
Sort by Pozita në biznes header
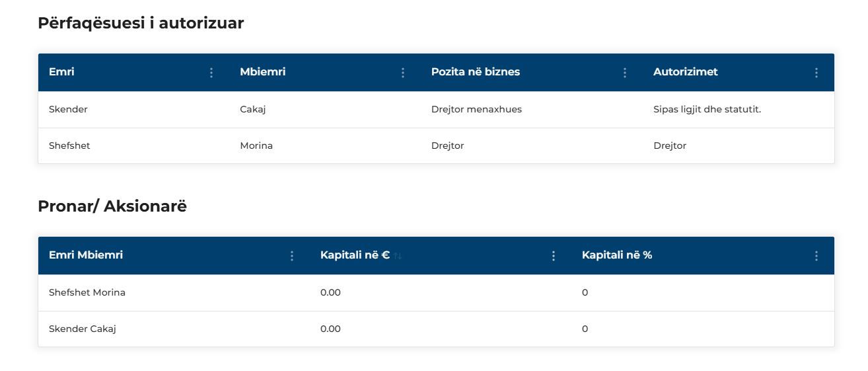476,71
